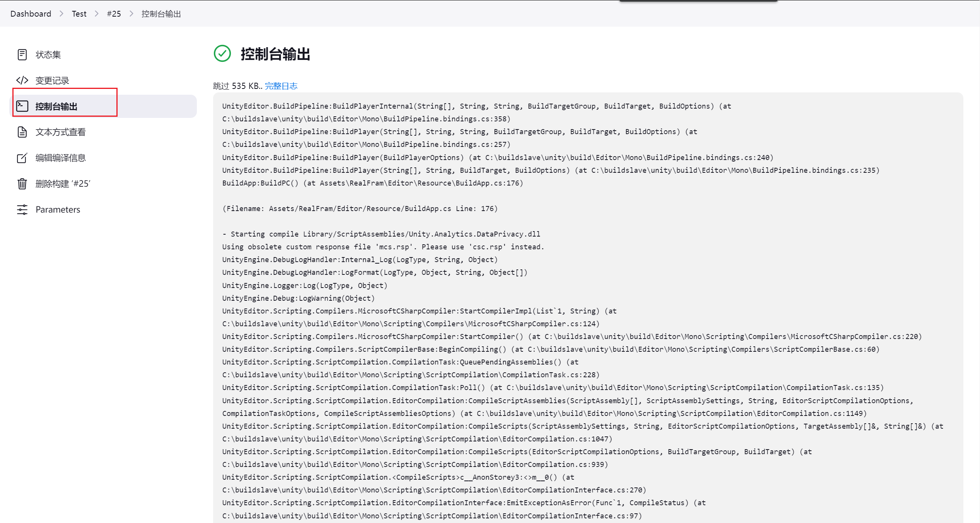This screenshot has width=980, height=523.
Task: Click the 'UnityEngine.Logger:Log(LogType, Object)' line
Action: coord(305,285)
